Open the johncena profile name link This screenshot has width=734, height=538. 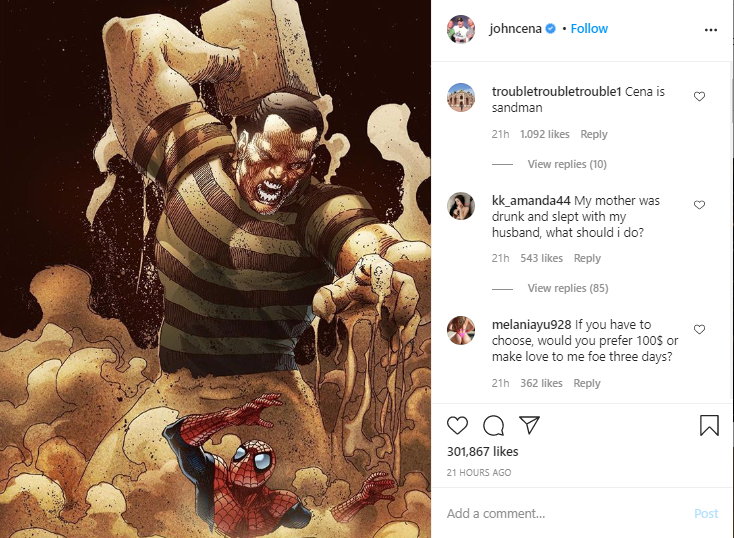coord(515,29)
